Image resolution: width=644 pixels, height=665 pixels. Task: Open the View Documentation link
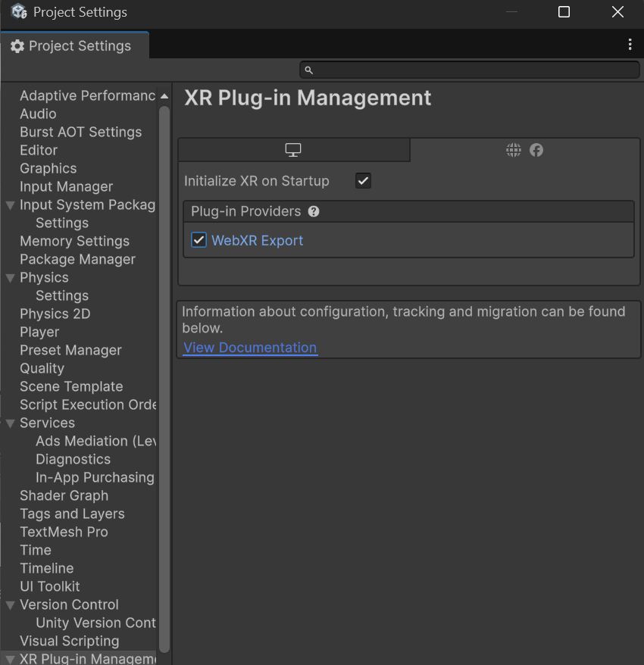point(250,348)
